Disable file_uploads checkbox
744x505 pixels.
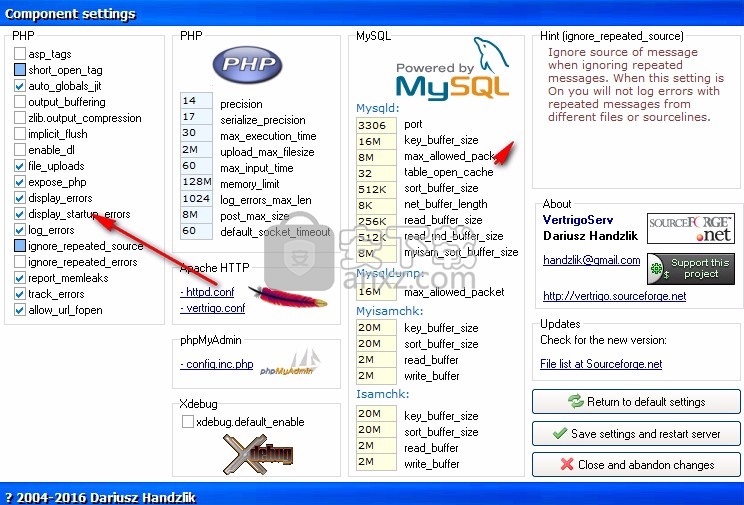(x=19, y=166)
